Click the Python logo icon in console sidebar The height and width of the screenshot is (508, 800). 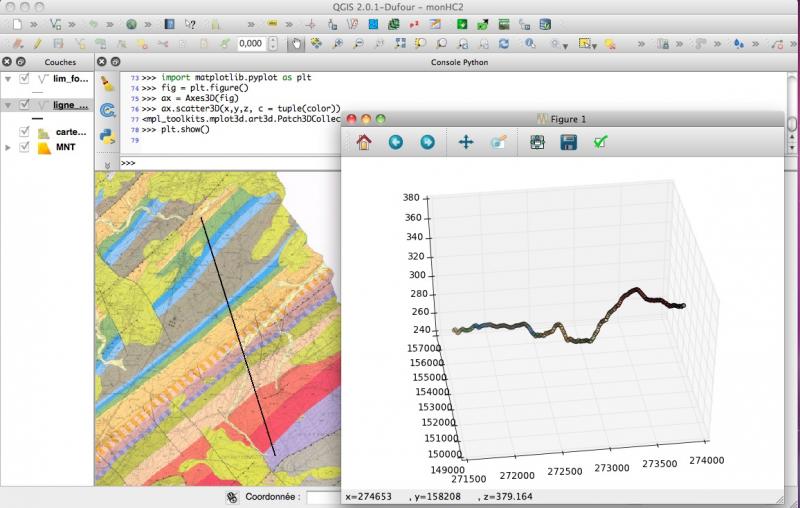pos(107,133)
